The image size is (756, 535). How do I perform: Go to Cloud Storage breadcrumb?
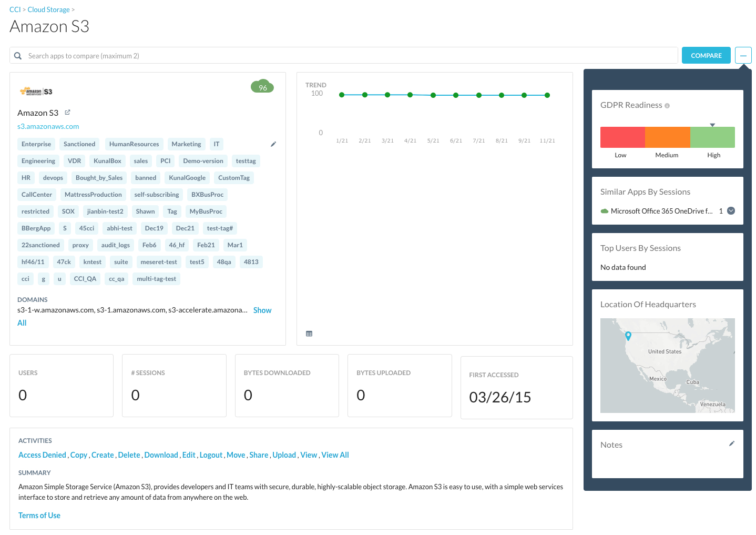click(x=48, y=9)
